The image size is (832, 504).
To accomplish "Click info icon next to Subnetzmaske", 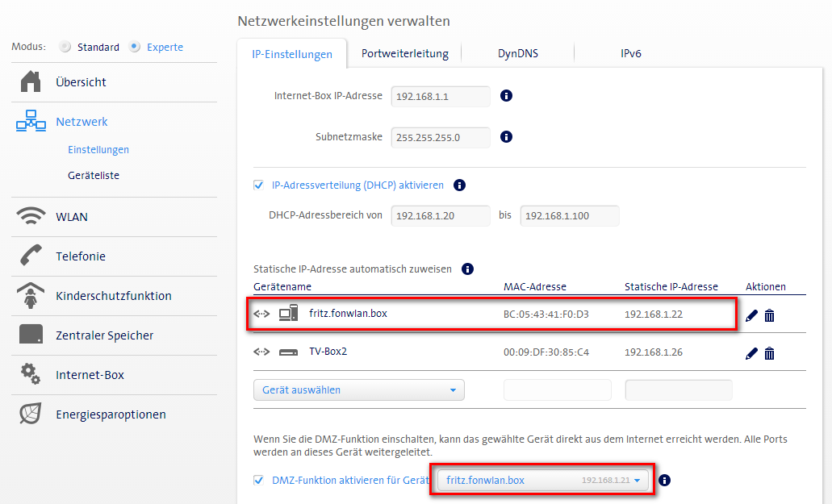I will [x=507, y=137].
